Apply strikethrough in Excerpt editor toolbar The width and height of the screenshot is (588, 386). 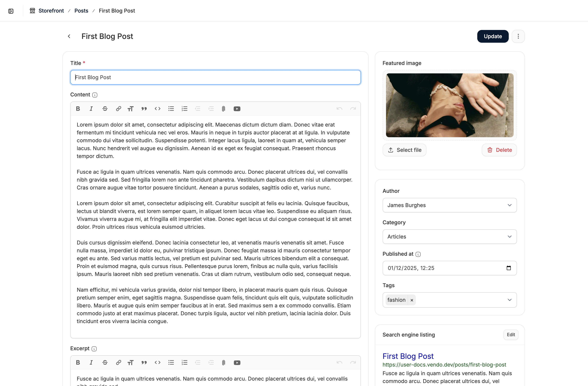[x=105, y=362]
